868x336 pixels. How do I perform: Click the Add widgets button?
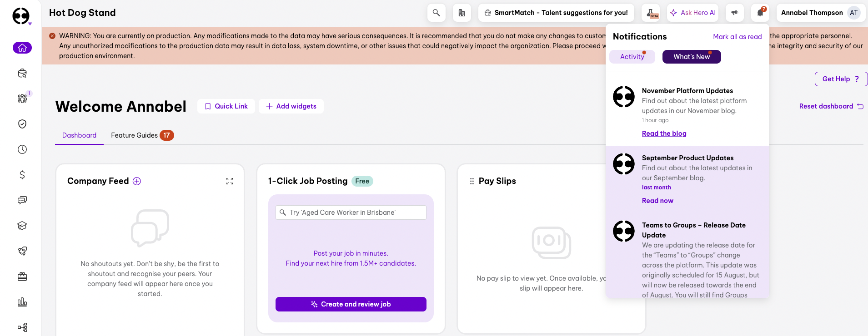tap(291, 106)
